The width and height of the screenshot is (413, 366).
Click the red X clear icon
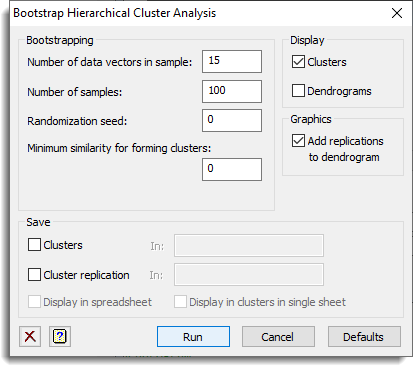pyautogui.click(x=30, y=336)
